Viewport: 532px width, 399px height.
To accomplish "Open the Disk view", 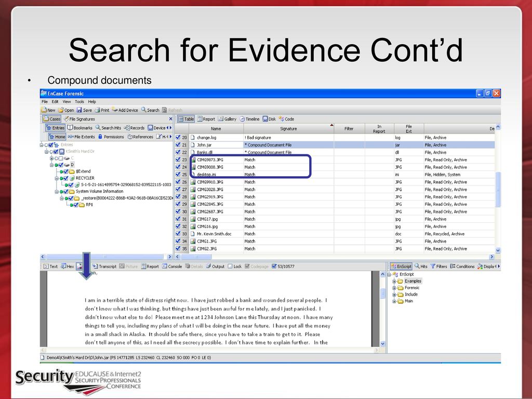I will [269, 119].
